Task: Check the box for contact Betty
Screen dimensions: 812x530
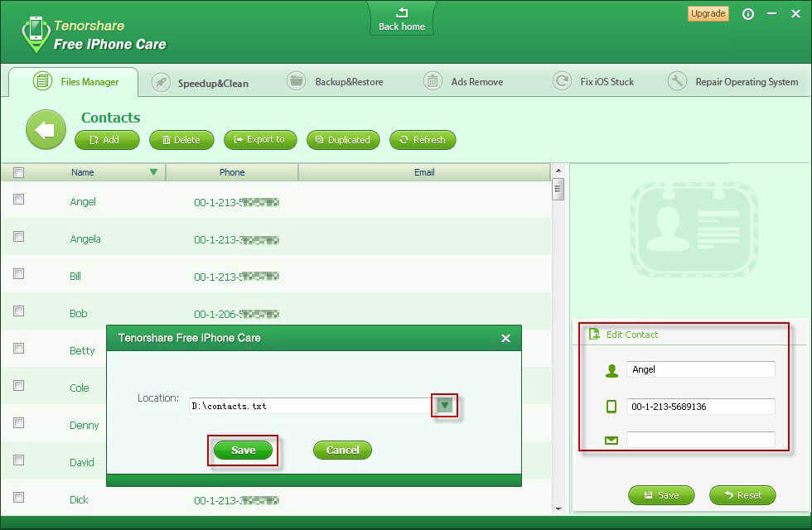Action: 18,349
